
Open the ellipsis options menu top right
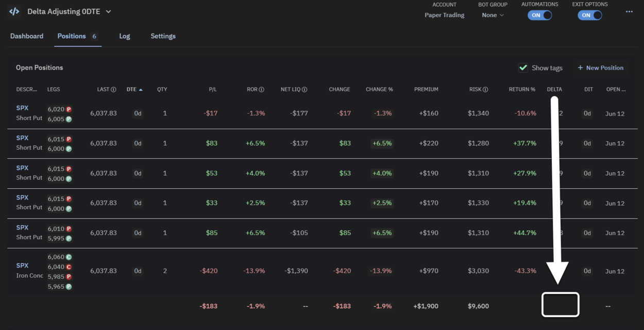click(x=629, y=11)
